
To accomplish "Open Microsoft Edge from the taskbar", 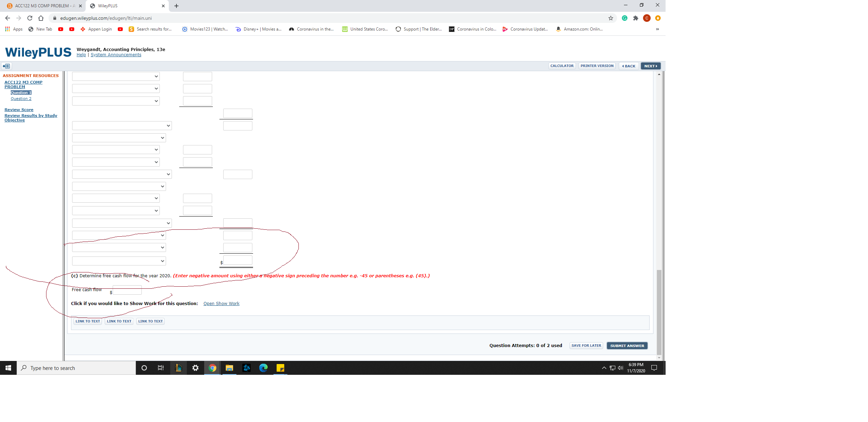I will pyautogui.click(x=263, y=368).
